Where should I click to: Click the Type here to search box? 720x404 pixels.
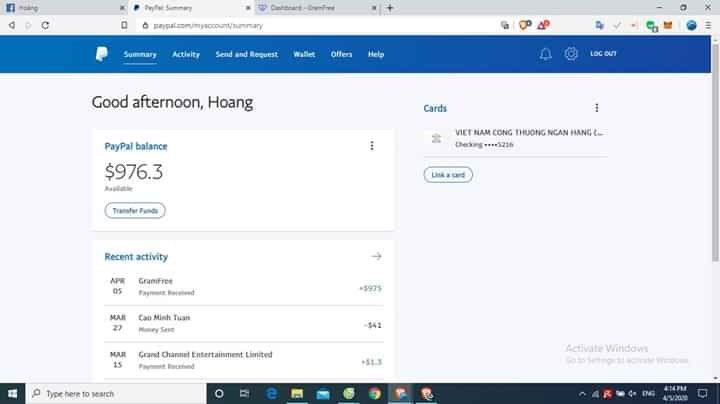[115, 394]
